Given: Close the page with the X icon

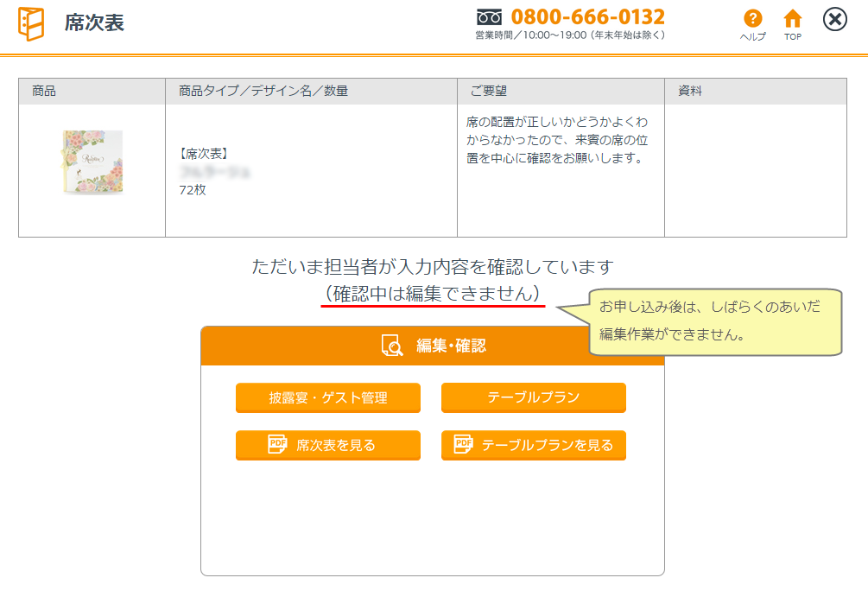Looking at the screenshot, I should coord(835,19).
